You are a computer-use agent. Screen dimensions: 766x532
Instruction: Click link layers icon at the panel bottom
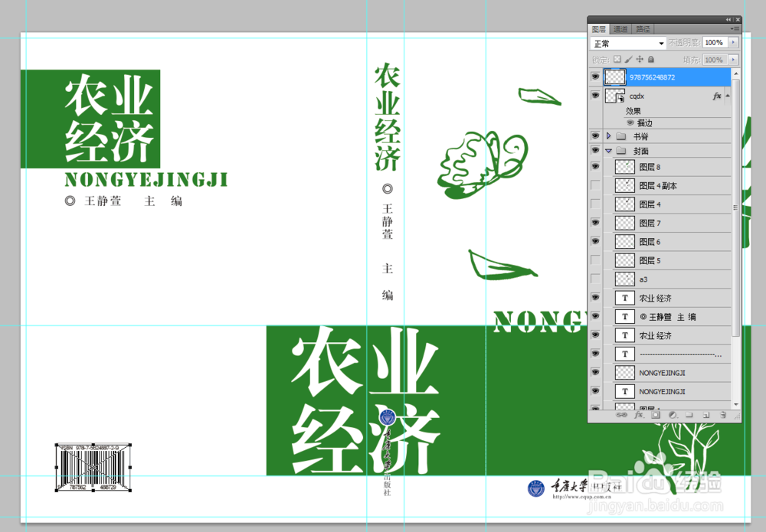[621, 415]
